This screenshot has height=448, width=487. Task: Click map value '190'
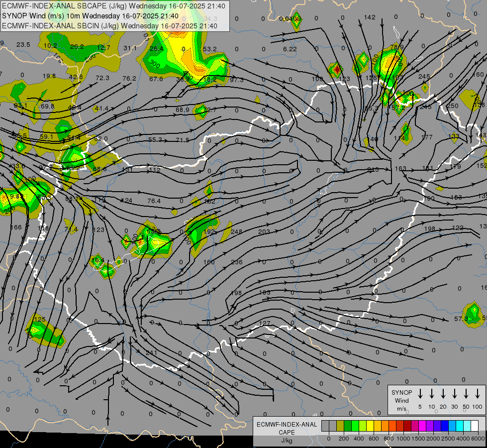(x=429, y=198)
